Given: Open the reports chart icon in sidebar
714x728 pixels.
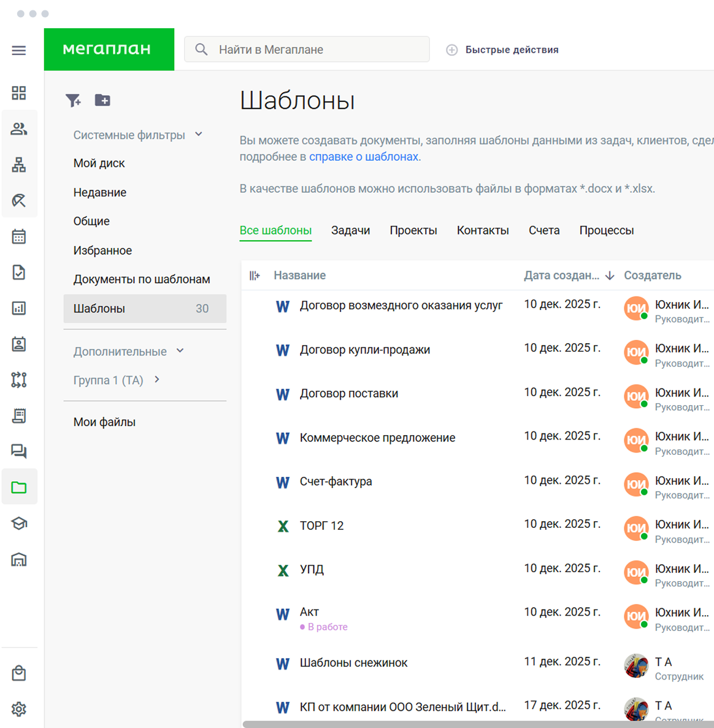Looking at the screenshot, I should 18,308.
